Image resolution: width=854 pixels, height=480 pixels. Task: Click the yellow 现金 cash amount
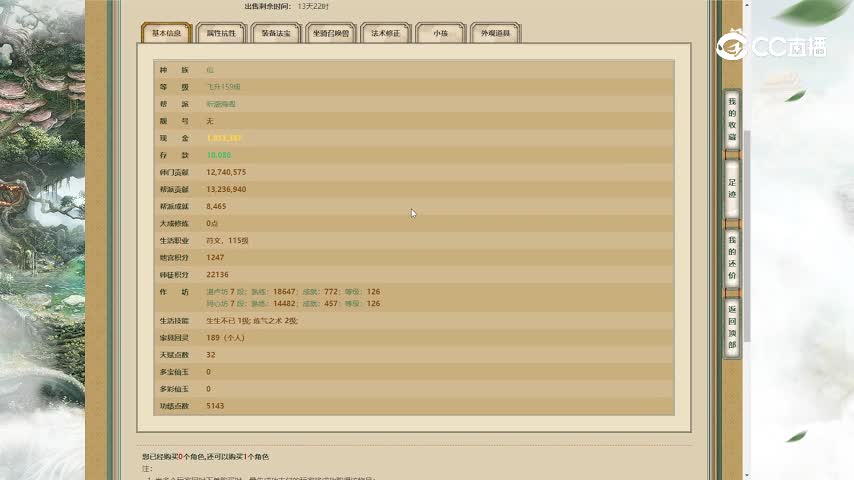point(224,138)
